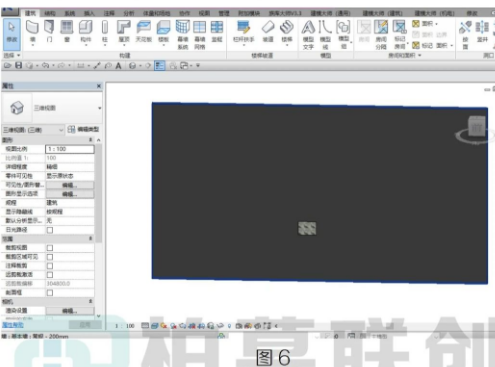Open the Architecture ribbon tab
Image resolution: width=495 pixels, height=367 pixels.
pos(30,13)
